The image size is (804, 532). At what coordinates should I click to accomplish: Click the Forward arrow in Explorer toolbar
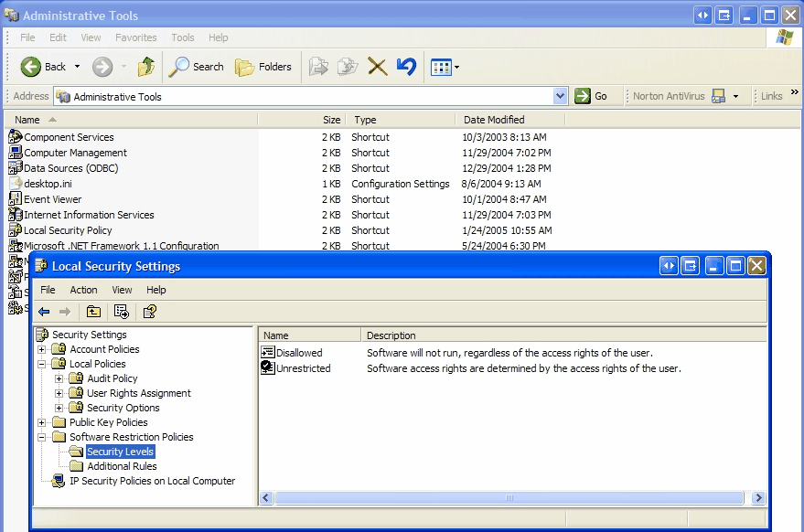102,67
